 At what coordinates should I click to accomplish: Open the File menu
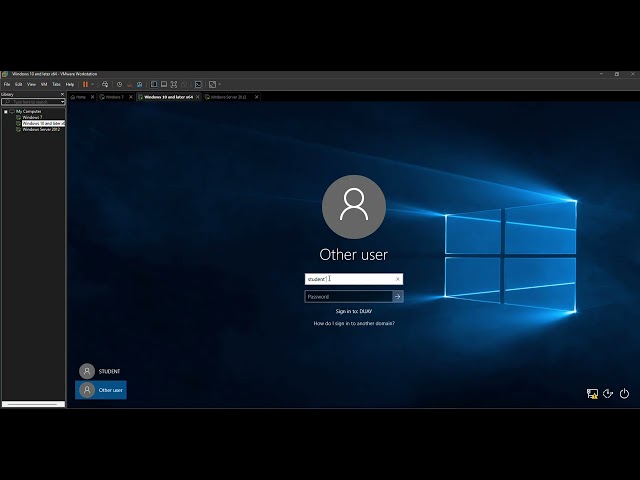pos(7,84)
